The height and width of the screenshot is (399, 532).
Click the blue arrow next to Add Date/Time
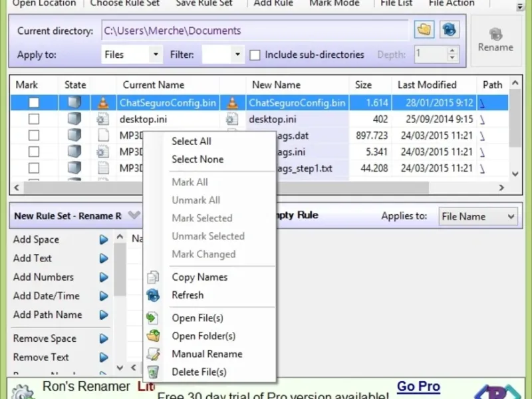point(104,296)
